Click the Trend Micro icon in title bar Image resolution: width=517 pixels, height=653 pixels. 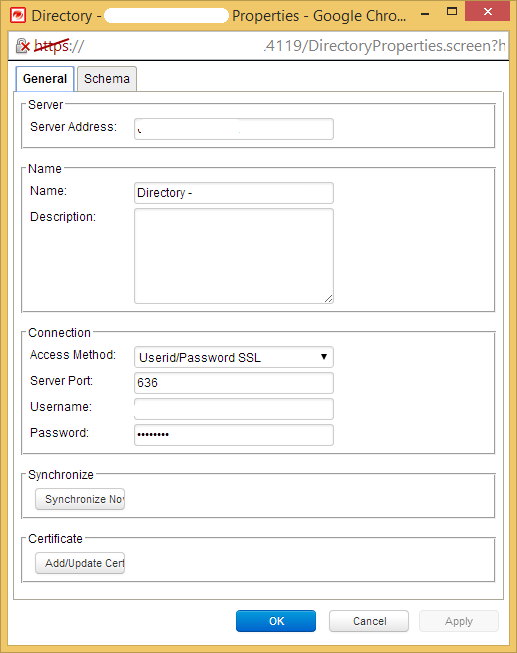click(18, 15)
